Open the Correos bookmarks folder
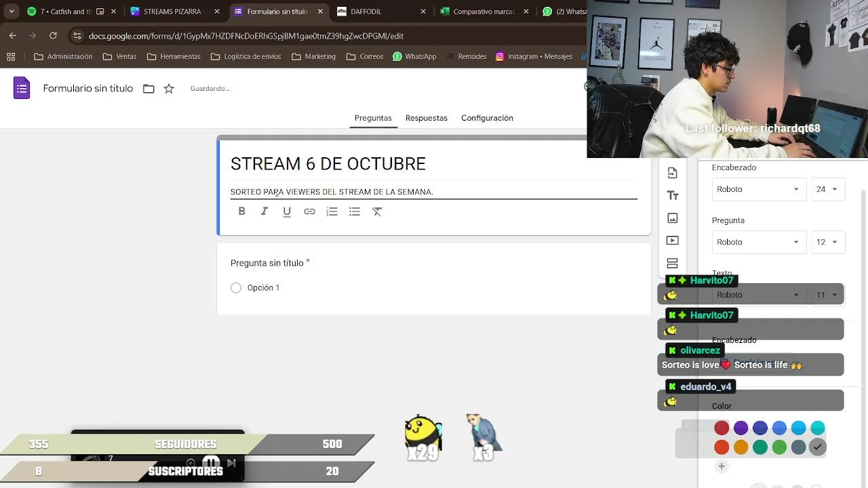Screen dimensions: 868x488 [x=365, y=57]
